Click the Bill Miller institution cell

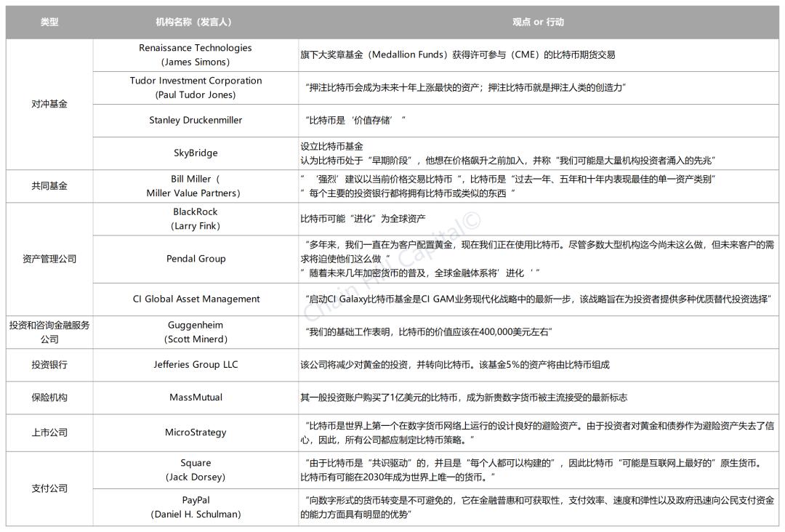195,185
